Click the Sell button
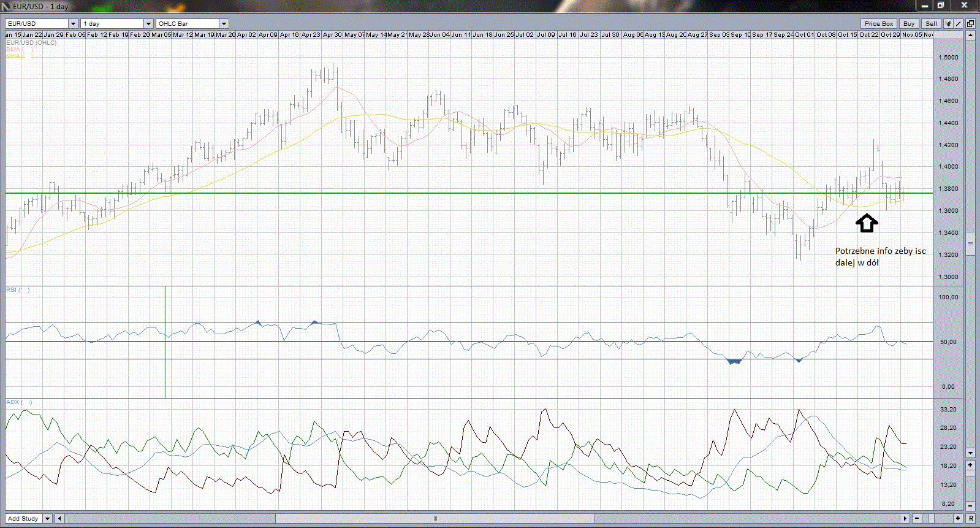The image size is (980, 528). 931,24
